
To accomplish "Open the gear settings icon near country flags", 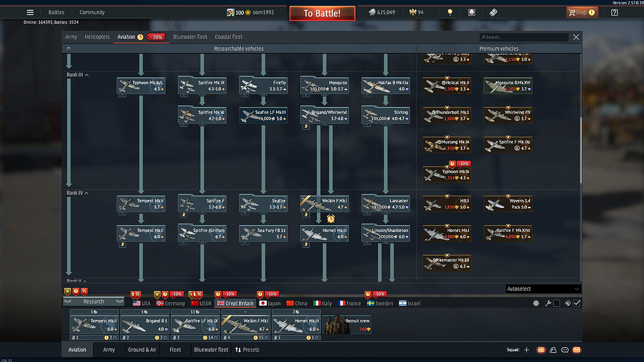I will click(x=536, y=303).
